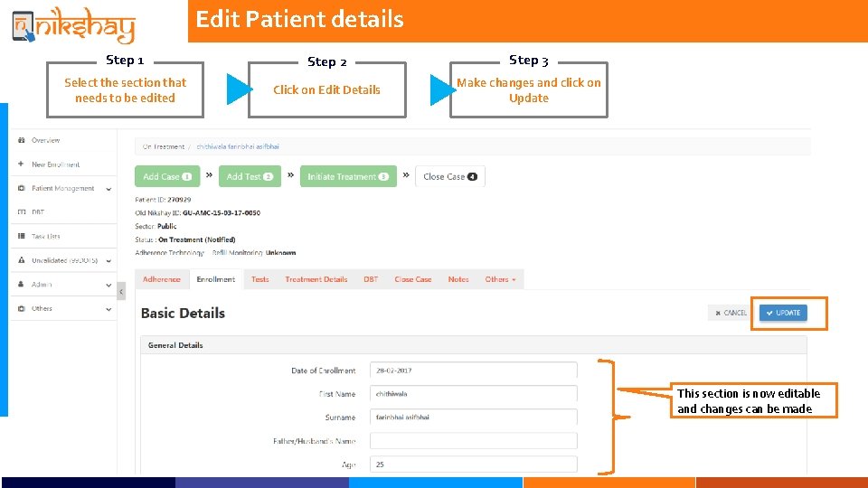Click the Task Lists sidebar icon
Screen dimensions: 868x488
[21, 236]
